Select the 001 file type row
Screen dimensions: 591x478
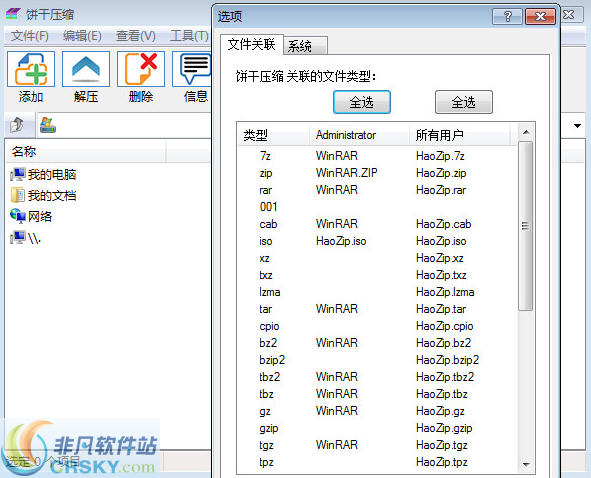click(378, 207)
